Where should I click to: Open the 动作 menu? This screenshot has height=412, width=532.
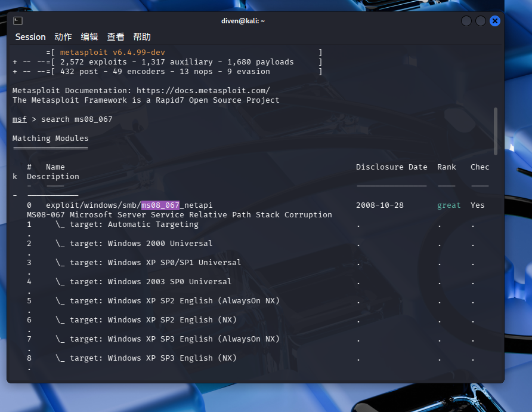[63, 37]
